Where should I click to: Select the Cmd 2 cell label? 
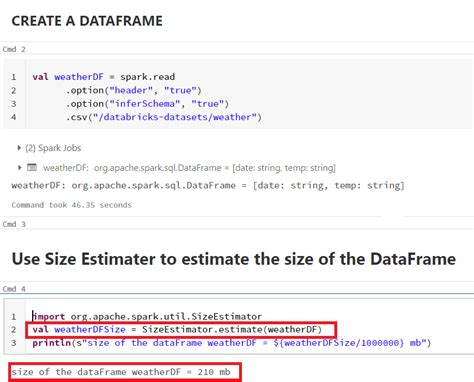click(14, 49)
